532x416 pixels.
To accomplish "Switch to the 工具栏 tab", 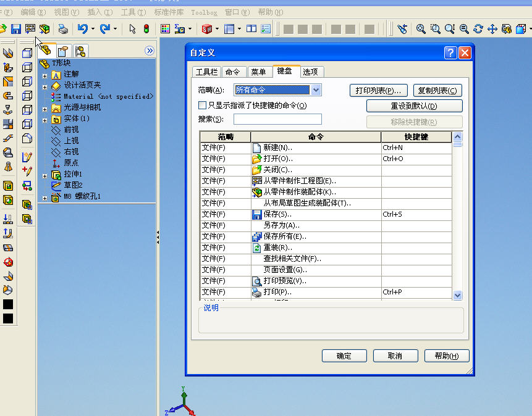I will [x=206, y=72].
